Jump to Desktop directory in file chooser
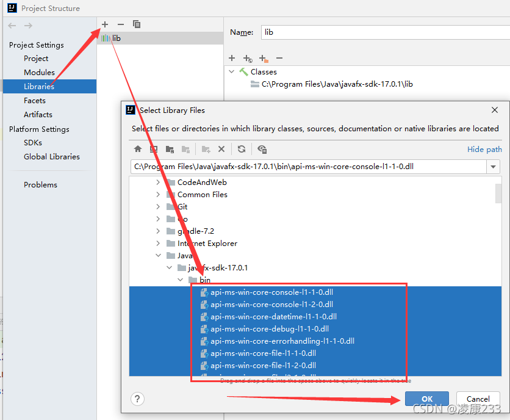510x420 pixels. (x=154, y=149)
